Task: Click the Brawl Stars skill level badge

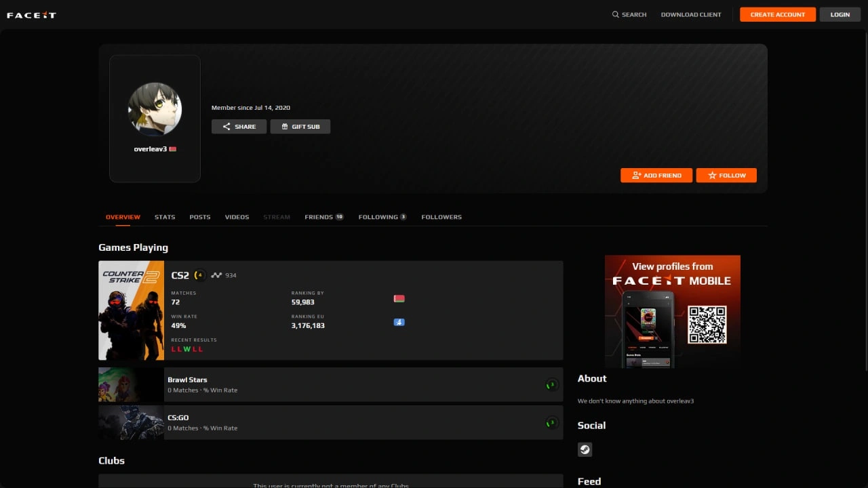Action: pyautogui.click(x=552, y=385)
